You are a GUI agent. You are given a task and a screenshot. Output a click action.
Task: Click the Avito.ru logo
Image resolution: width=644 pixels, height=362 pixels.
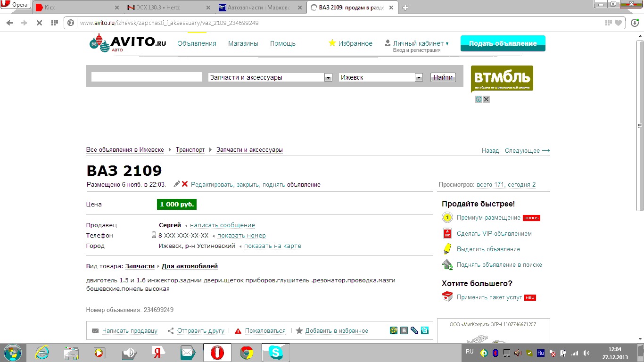[128, 42]
